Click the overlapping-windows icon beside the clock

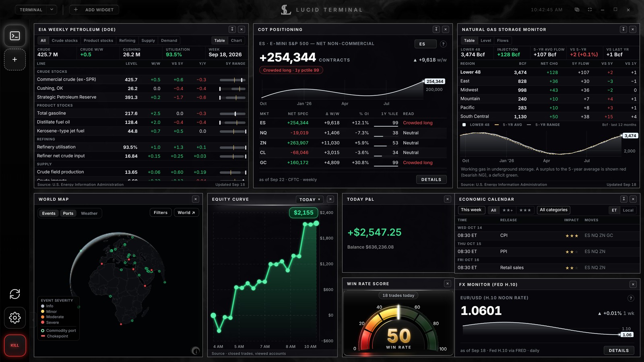pyautogui.click(x=577, y=10)
